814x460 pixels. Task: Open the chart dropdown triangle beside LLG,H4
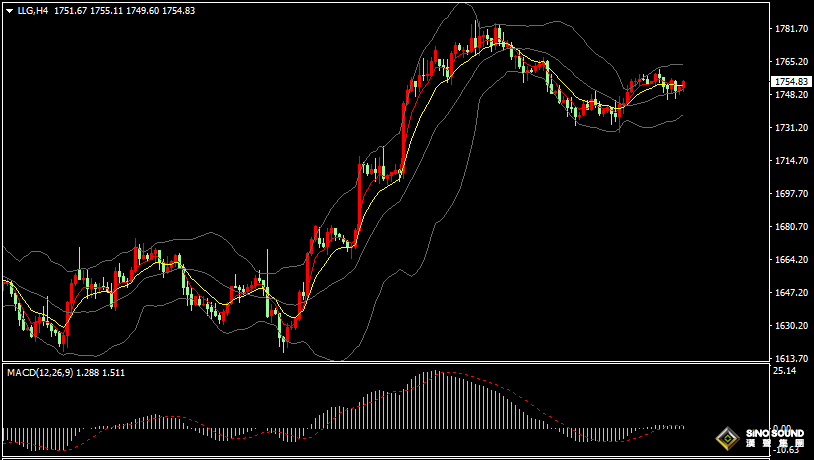9,10
